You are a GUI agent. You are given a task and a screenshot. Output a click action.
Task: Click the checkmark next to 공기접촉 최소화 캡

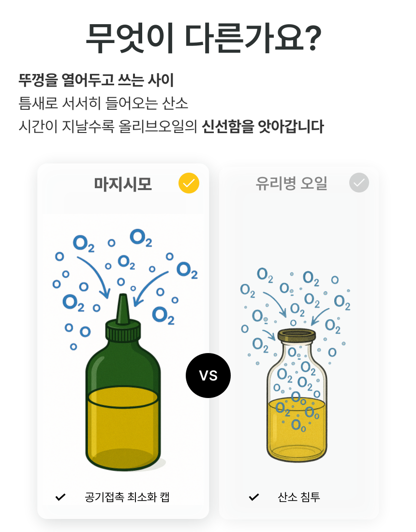click(x=60, y=497)
